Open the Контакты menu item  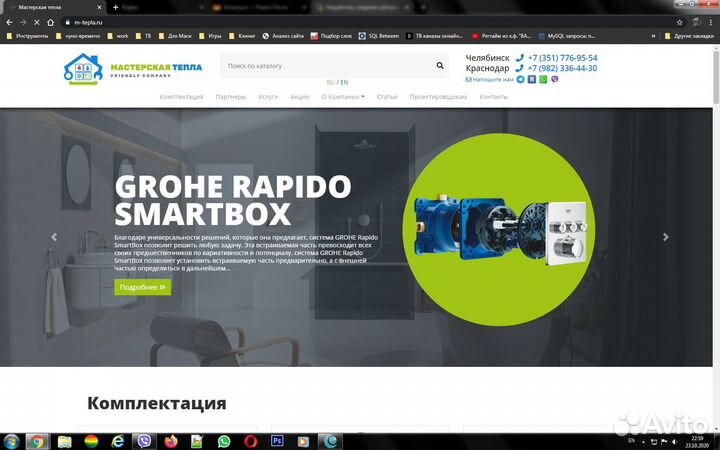494,97
